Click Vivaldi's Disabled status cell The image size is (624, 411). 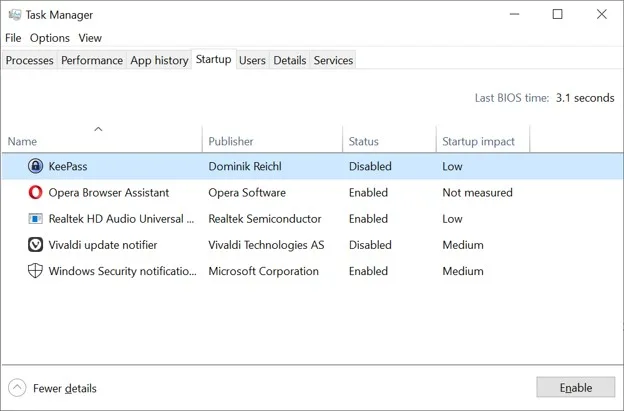click(370, 245)
